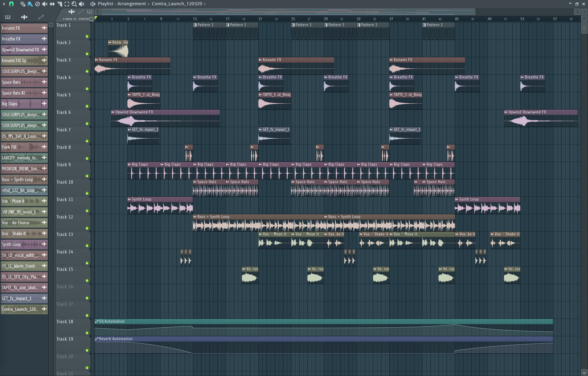Select the Slice tool
This screenshot has height=376, width=588.
(59, 4)
